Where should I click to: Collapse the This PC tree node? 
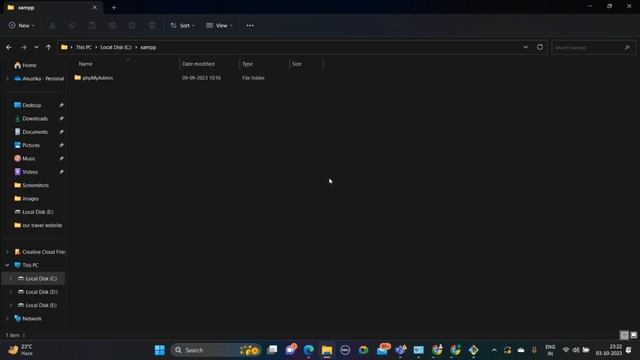coord(7,265)
